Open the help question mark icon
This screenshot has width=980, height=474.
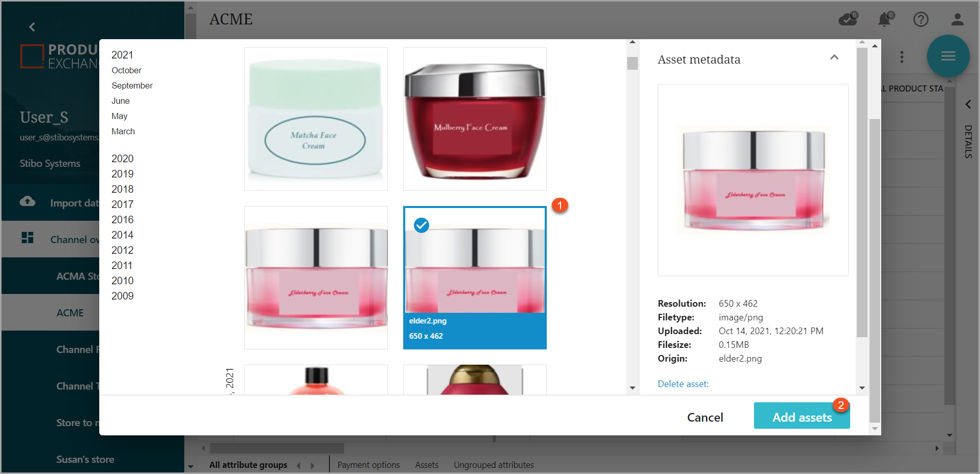click(920, 19)
